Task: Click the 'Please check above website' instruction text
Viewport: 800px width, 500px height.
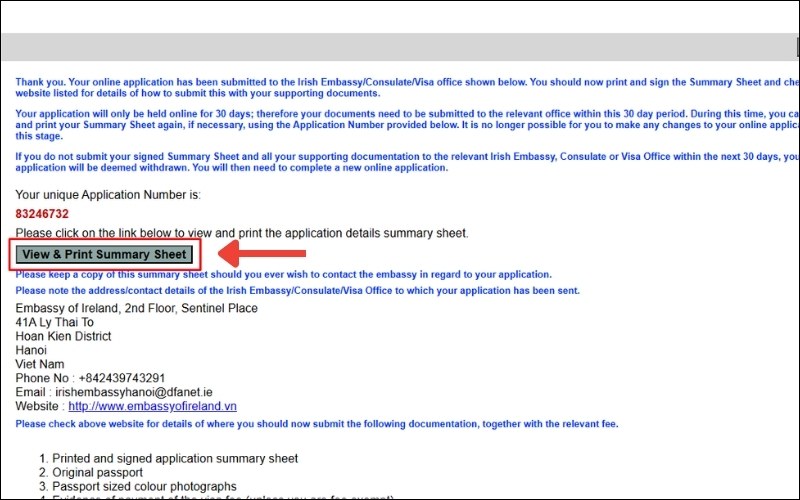Action: click(316, 424)
